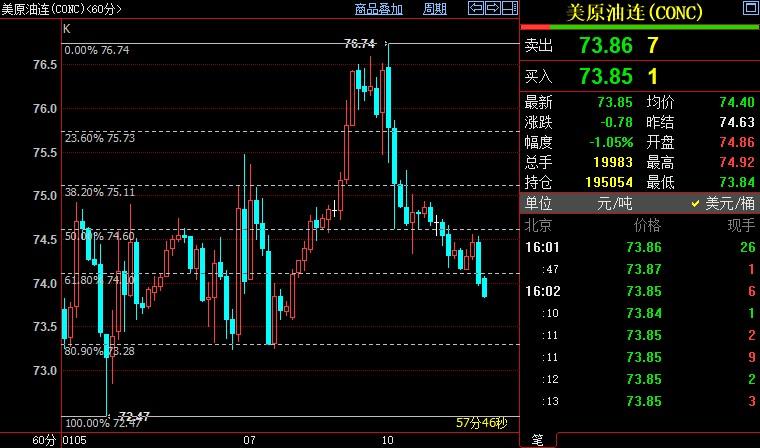Click the 笔 tick tab
Image resolution: width=760 pixels, height=448 pixels.
tap(537, 440)
